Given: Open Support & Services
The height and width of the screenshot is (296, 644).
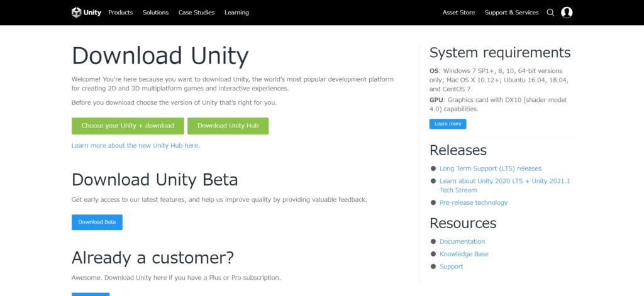Looking at the screenshot, I should pos(511,13).
